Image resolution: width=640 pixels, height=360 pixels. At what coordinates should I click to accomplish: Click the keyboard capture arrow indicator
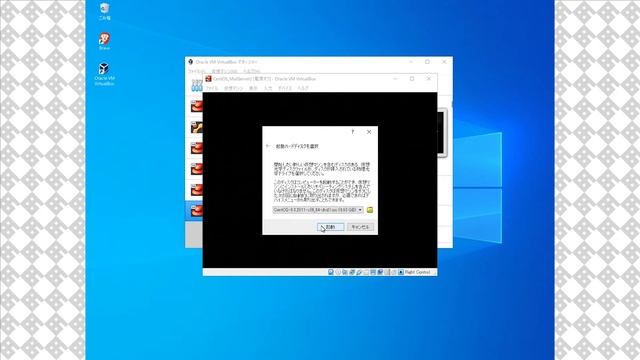click(401, 272)
